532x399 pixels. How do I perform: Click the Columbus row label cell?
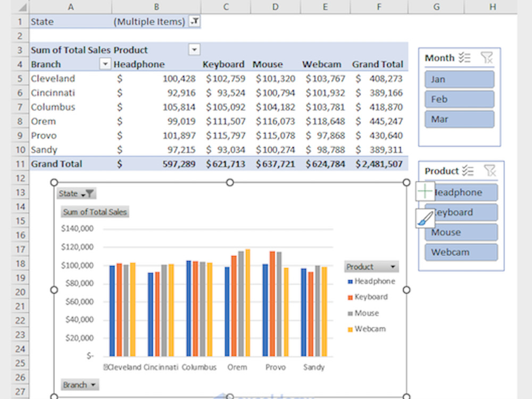(x=70, y=107)
